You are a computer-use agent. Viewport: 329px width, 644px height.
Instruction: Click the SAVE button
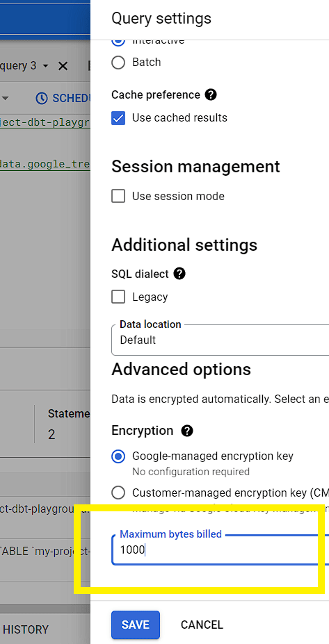pos(136,625)
